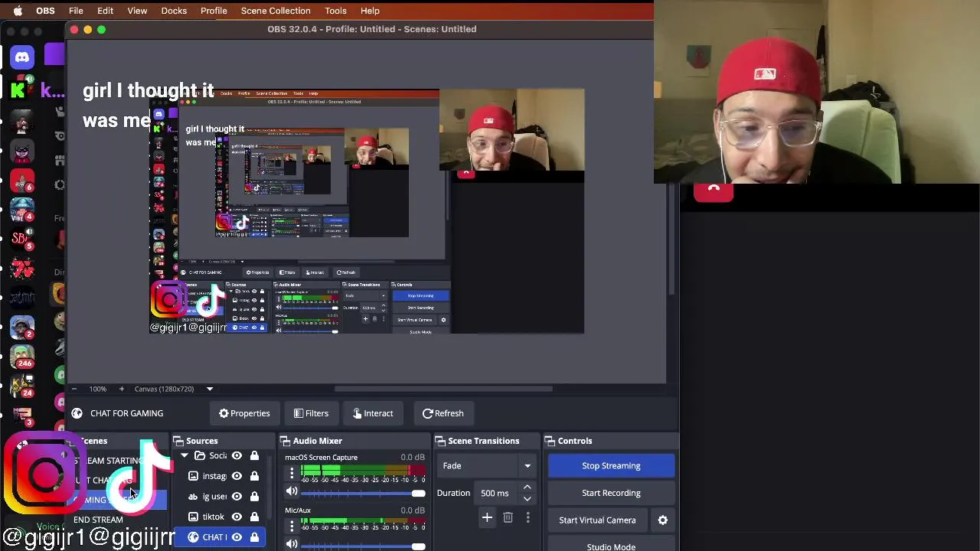Zoom out the preview with minus icon

74,389
